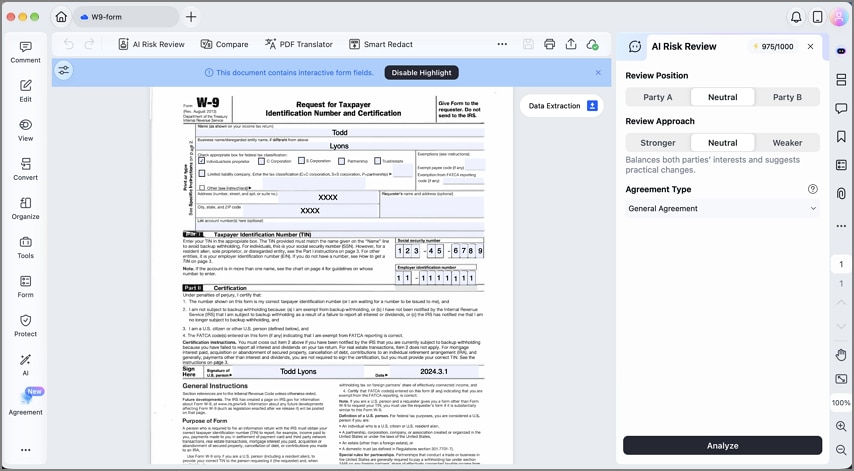The height and width of the screenshot is (471, 854).
Task: Toggle the Individual/sole proprietor checkbox
Action: [202, 161]
